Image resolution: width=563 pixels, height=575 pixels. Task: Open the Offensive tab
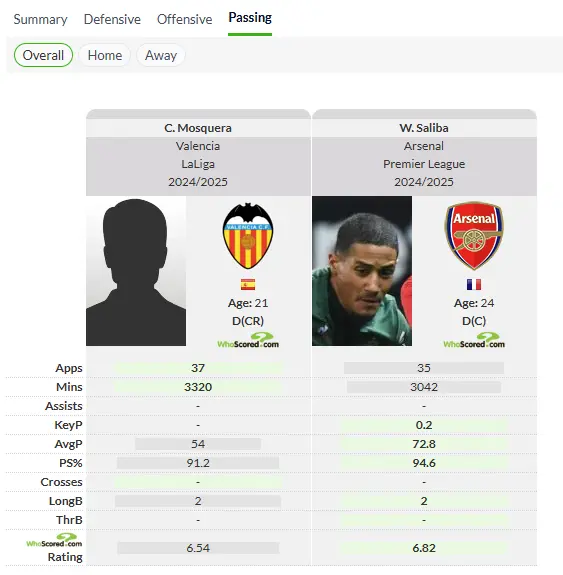pos(184,19)
